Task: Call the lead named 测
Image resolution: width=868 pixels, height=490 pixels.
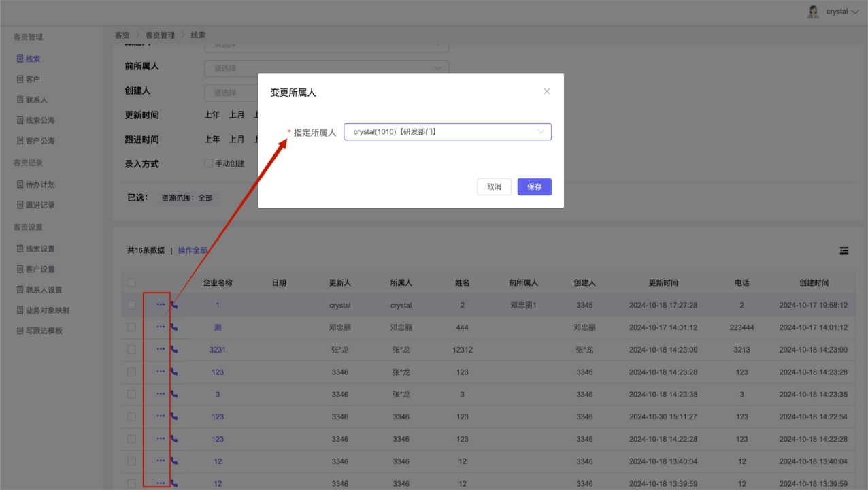Action: pos(174,327)
